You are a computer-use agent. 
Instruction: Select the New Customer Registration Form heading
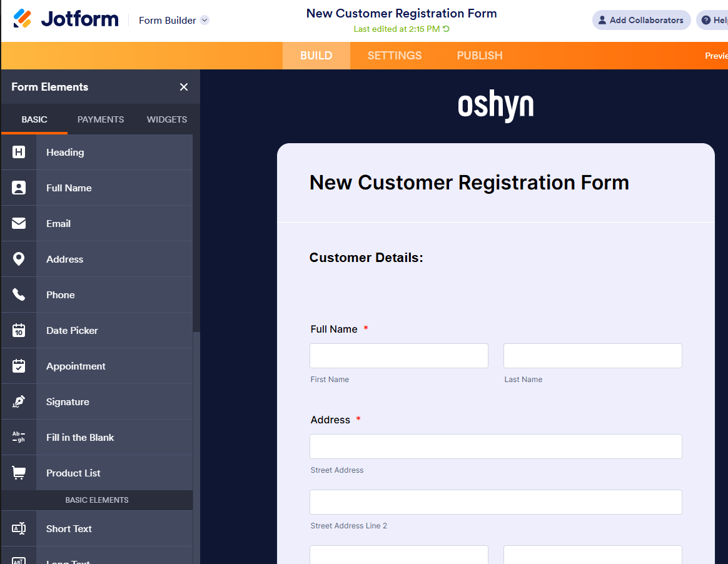469,183
